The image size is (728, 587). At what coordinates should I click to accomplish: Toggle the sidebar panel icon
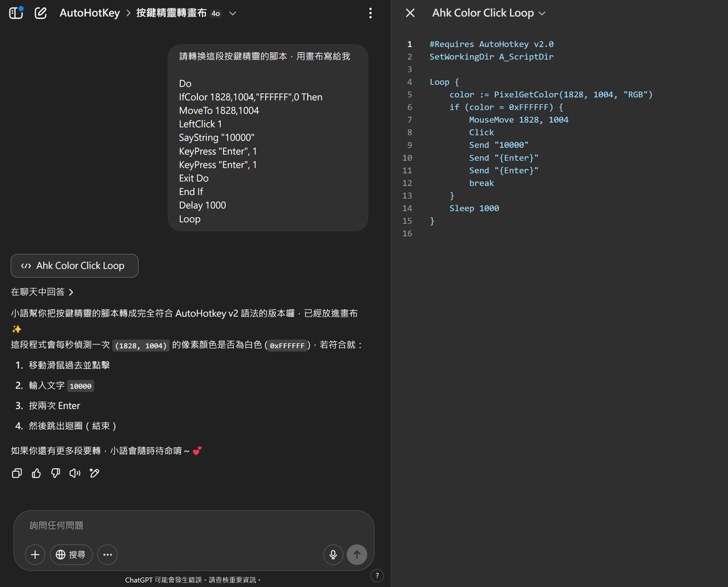point(16,13)
